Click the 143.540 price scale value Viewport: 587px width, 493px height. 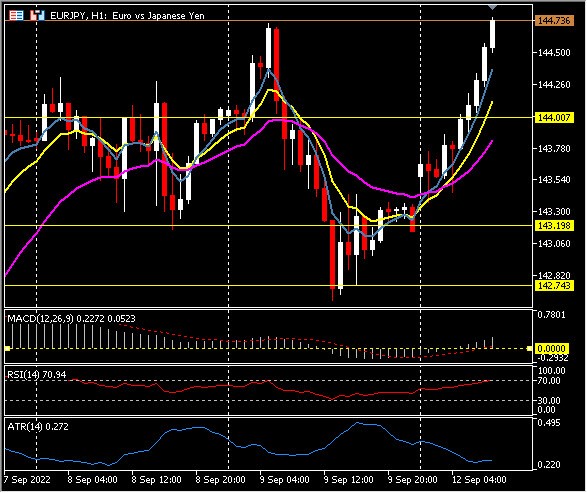coord(554,180)
